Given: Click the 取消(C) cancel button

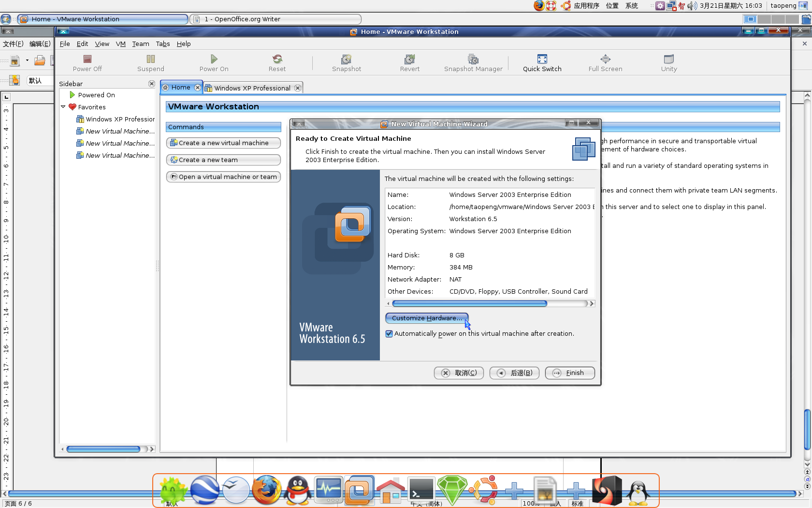Looking at the screenshot, I should [459, 373].
